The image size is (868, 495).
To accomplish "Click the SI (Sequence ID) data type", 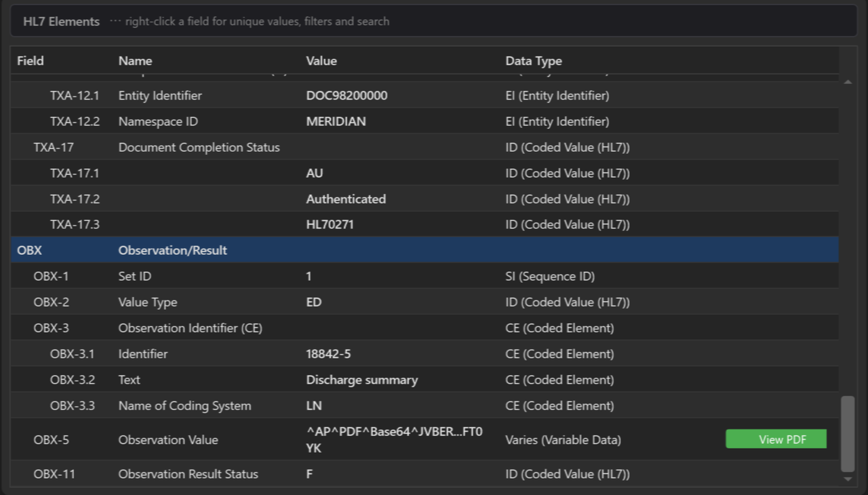I will (x=550, y=276).
